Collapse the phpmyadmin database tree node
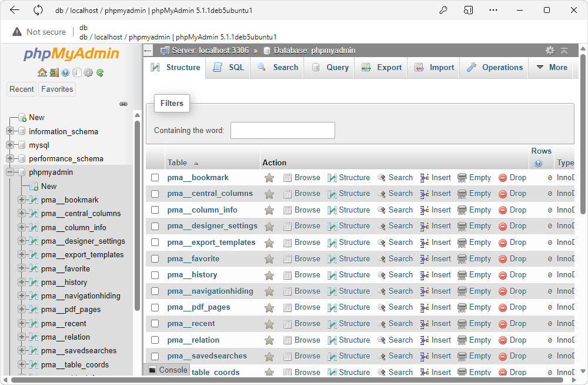This screenshot has width=588, height=385. (9, 172)
